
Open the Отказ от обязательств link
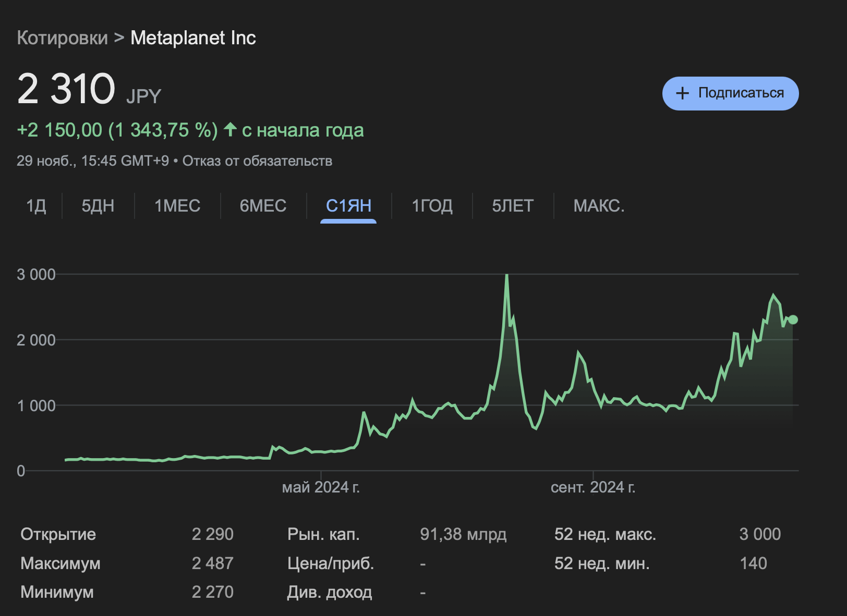click(x=257, y=161)
